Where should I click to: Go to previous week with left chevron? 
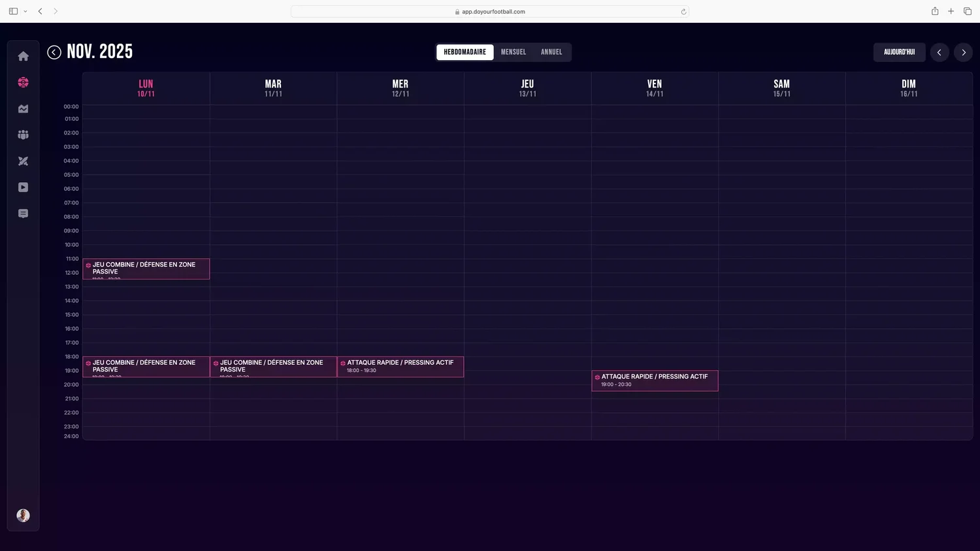tap(939, 52)
